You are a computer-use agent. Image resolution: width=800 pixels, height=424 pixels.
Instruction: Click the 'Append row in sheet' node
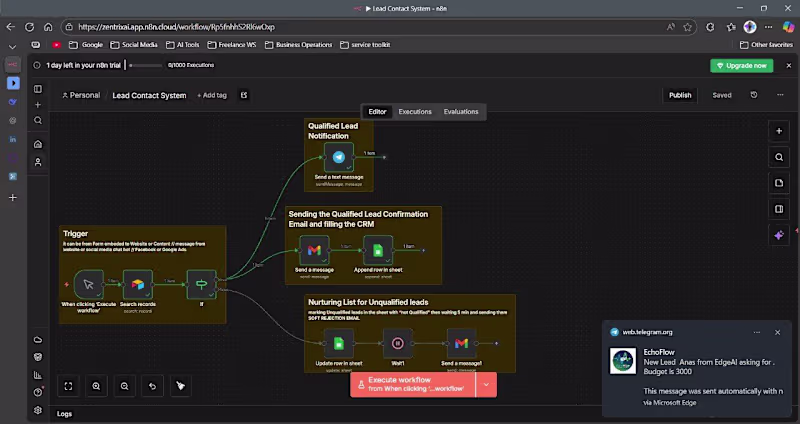378,250
